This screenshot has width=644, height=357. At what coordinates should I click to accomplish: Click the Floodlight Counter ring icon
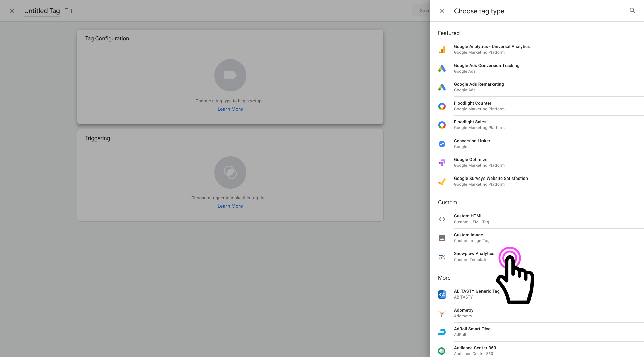(x=442, y=106)
